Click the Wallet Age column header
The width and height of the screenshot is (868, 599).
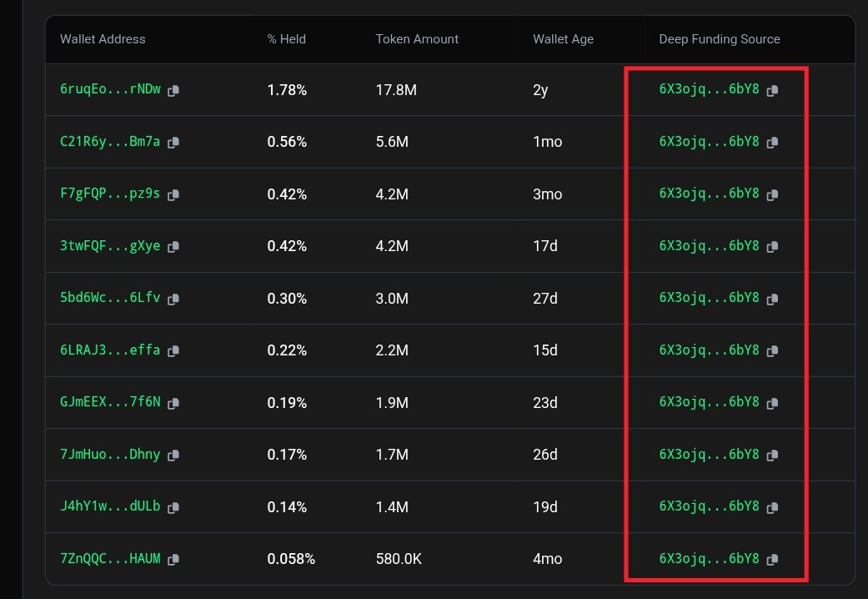coord(563,39)
